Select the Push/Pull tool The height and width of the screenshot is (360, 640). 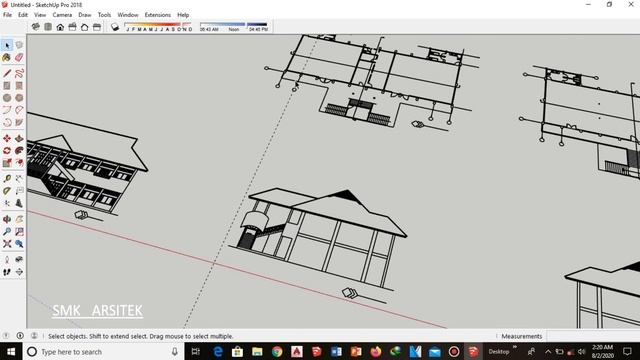pyautogui.click(x=19, y=138)
